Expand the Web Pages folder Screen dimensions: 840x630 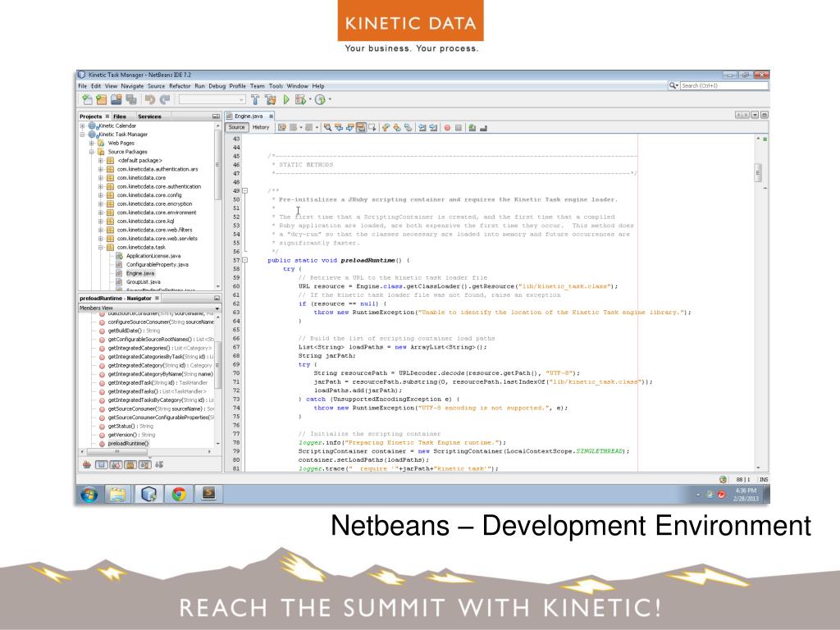pyautogui.click(x=92, y=143)
